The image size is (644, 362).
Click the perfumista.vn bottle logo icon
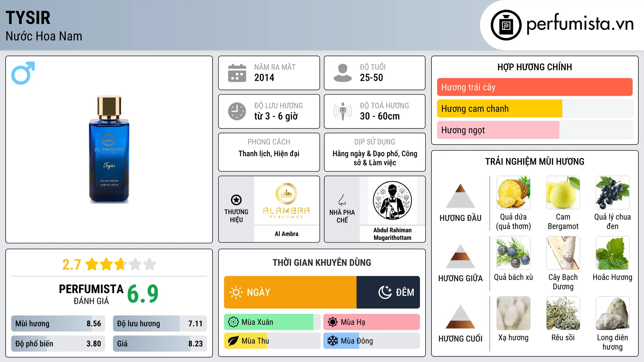[x=506, y=25]
